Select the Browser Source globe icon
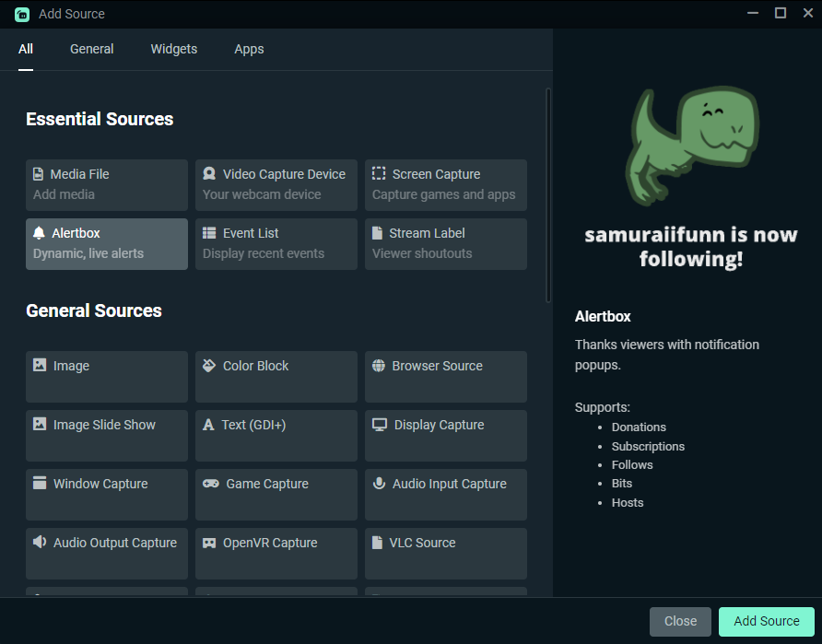822x644 pixels. coord(379,366)
